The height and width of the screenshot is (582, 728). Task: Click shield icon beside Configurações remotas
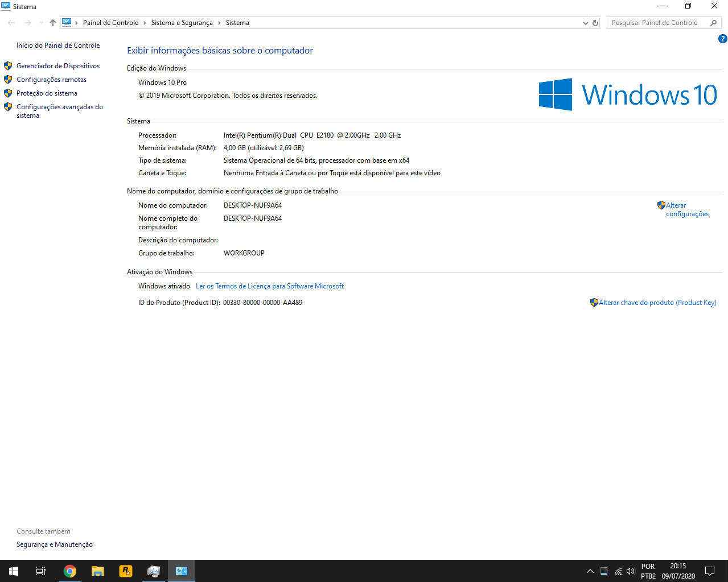tap(8, 80)
